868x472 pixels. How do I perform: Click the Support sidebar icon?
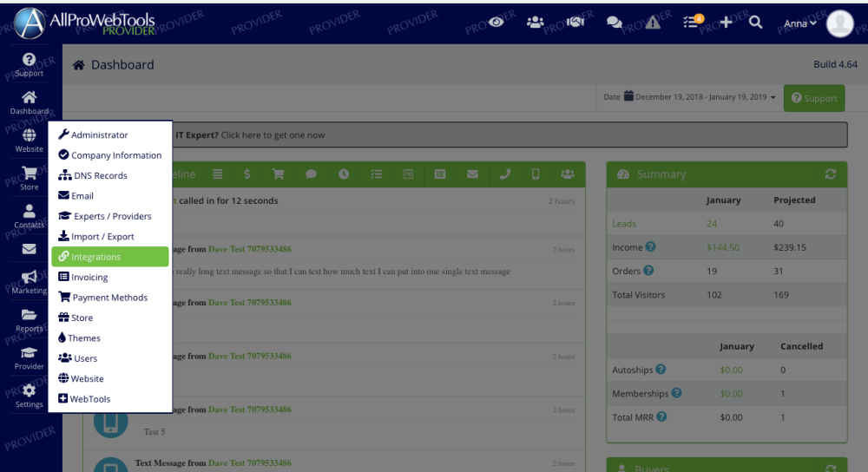point(29,65)
